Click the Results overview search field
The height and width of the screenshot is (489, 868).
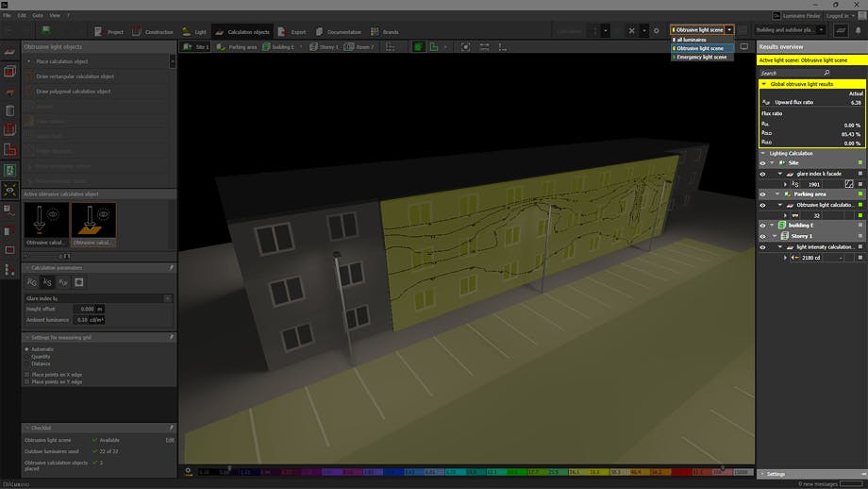[x=794, y=73]
